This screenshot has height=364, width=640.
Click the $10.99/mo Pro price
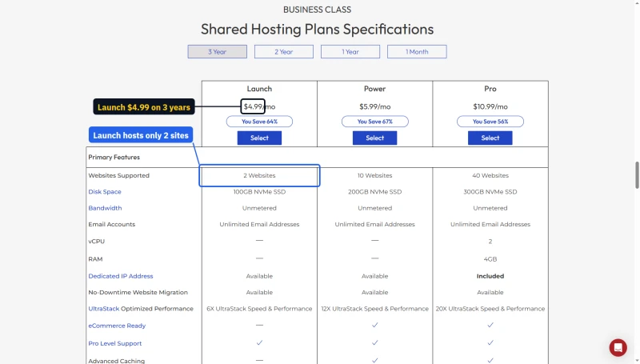click(490, 106)
